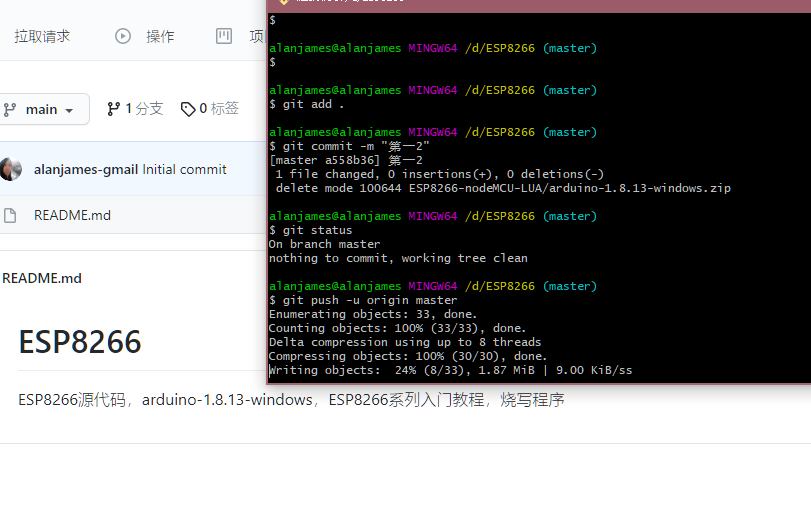Click the git status command in terminal
This screenshot has height=514, width=811.
point(311,230)
